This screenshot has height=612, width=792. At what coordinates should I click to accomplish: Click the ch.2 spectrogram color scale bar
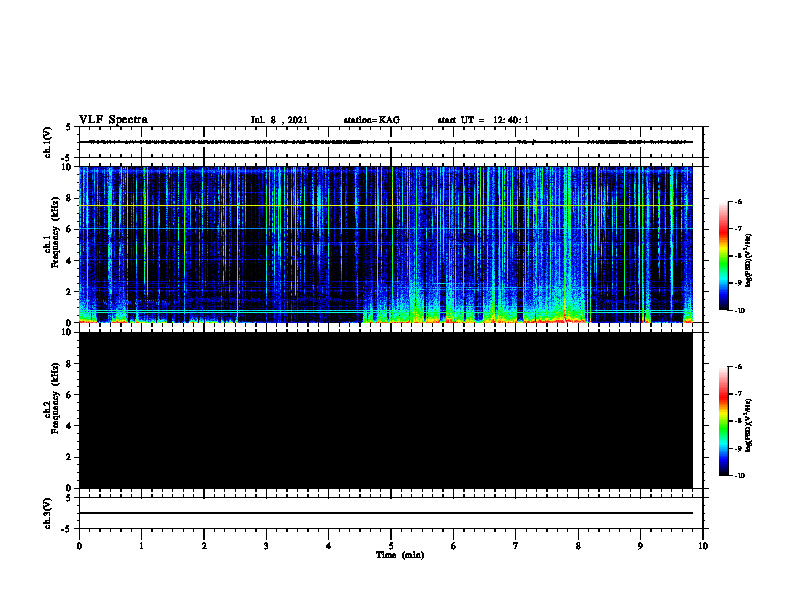tap(723, 421)
